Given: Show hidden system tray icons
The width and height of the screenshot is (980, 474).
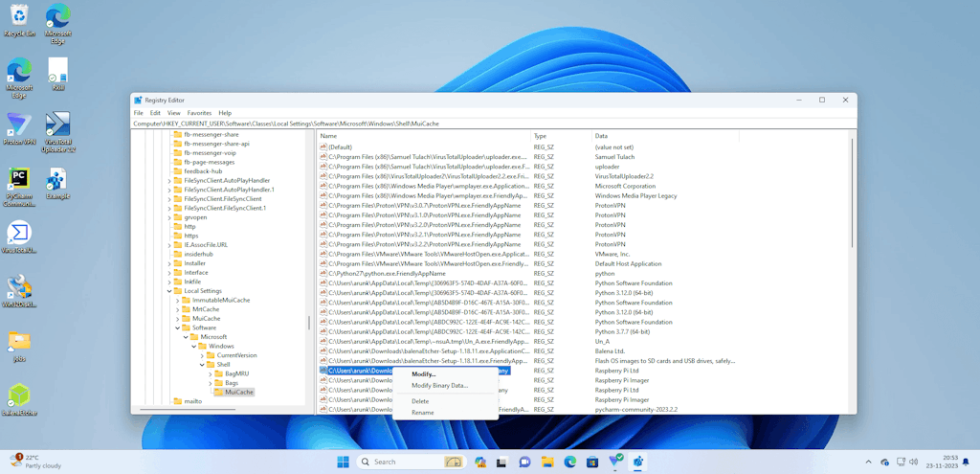Looking at the screenshot, I should coord(868,463).
